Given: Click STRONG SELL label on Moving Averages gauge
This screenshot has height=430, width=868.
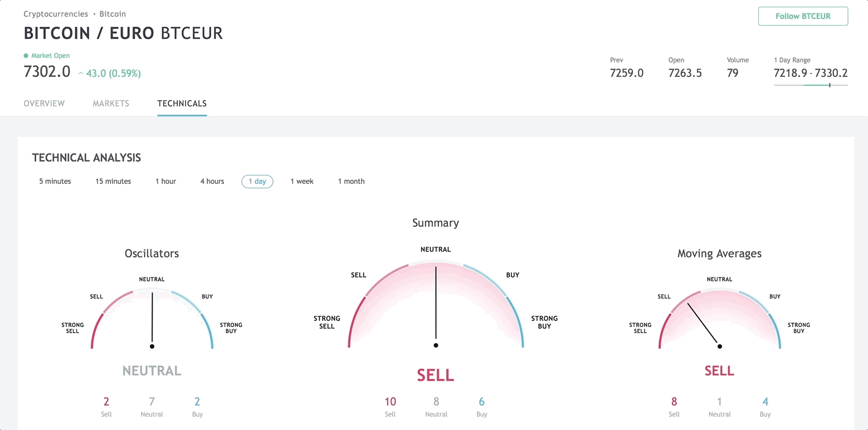Looking at the screenshot, I should [640, 328].
